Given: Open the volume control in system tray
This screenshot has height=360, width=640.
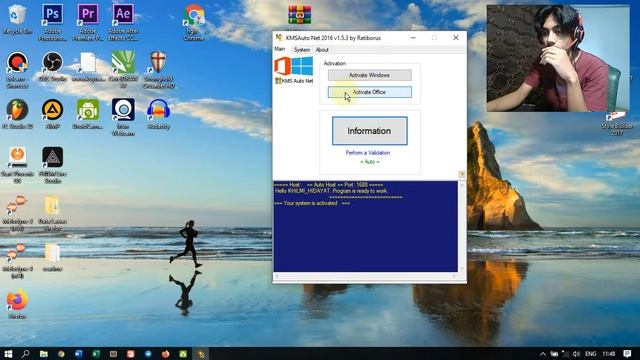Looking at the screenshot, I should pos(576,354).
